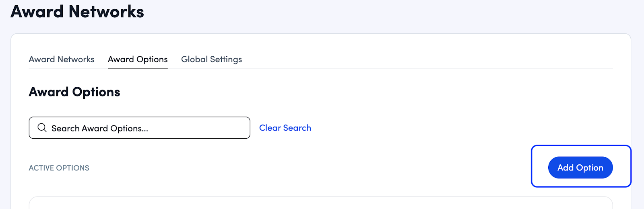Click the underline beneath the Award Options tab
The width and height of the screenshot is (644, 209).
tap(138, 68)
